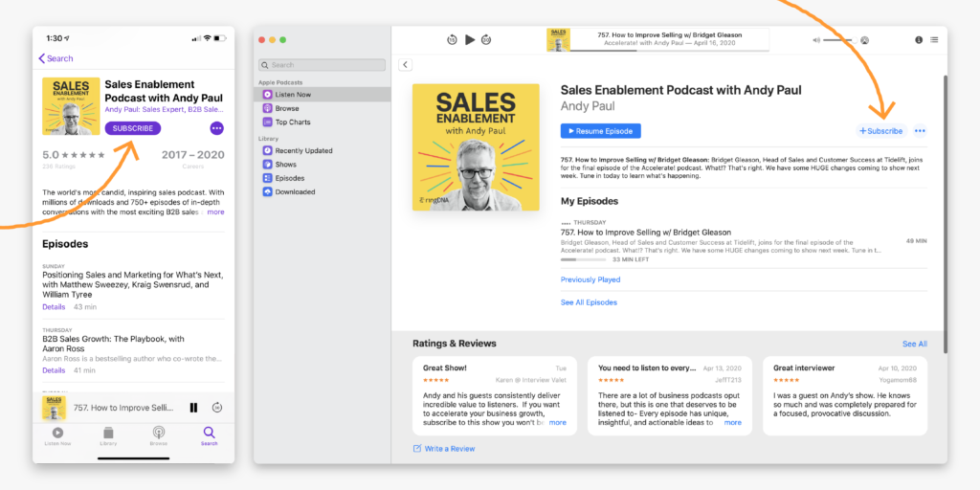
Task: Open the Great interviewer review card
Action: (x=845, y=395)
